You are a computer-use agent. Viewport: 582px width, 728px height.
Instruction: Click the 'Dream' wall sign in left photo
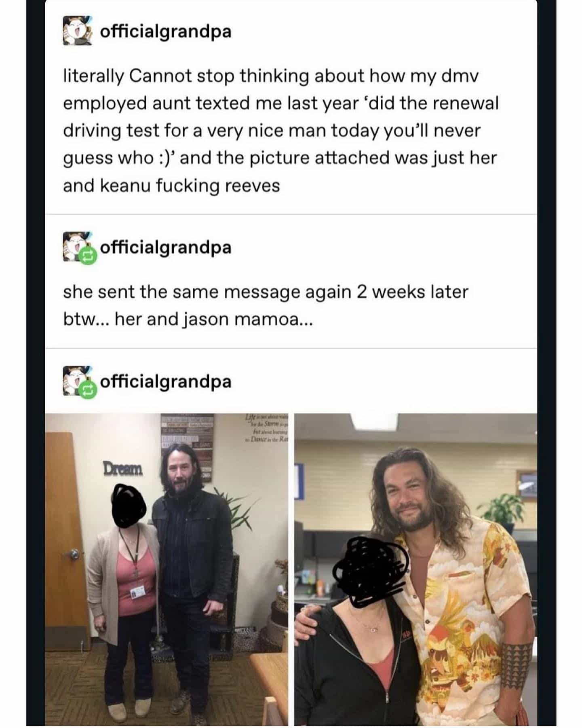(123, 469)
